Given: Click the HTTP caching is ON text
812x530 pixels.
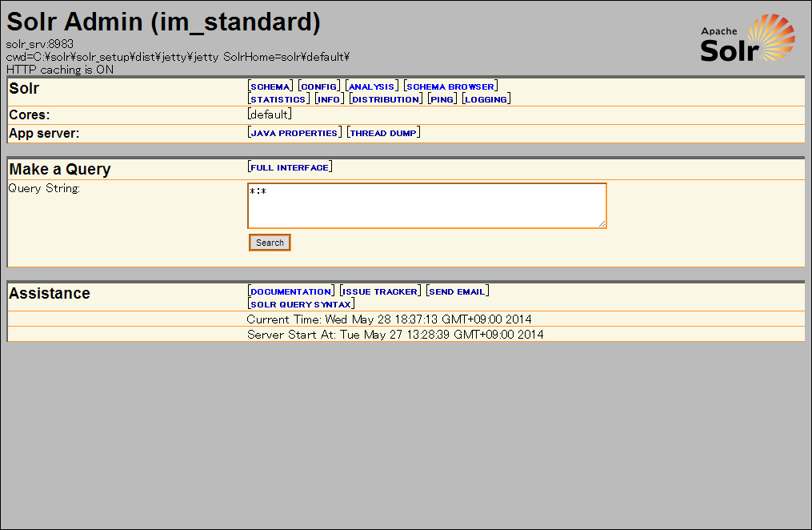Looking at the screenshot, I should pyautogui.click(x=60, y=70).
